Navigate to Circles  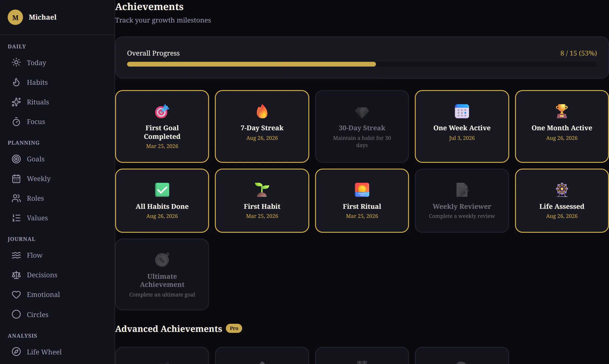58,314
